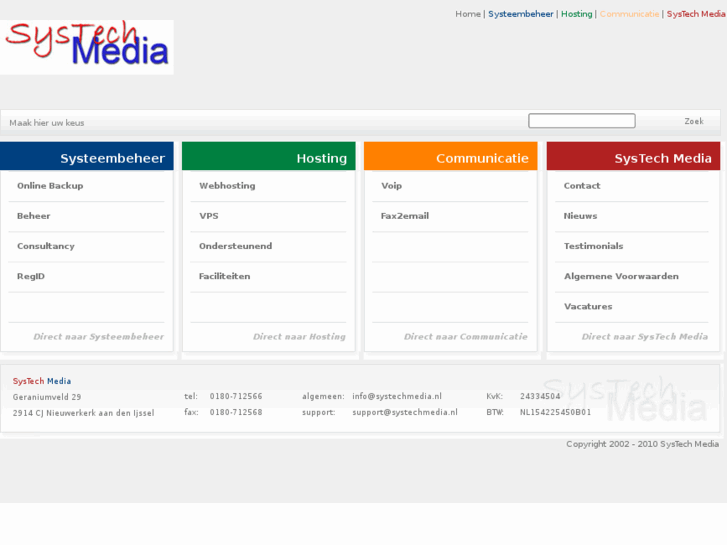Click the fax number 0180-712568
Viewport: 727px width, 545px height.
pos(236,412)
